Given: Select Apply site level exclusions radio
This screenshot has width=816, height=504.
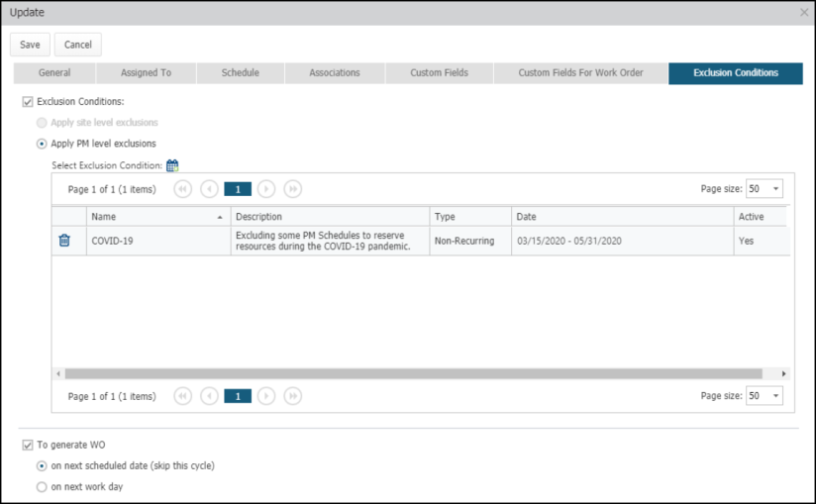Looking at the screenshot, I should pyautogui.click(x=42, y=123).
